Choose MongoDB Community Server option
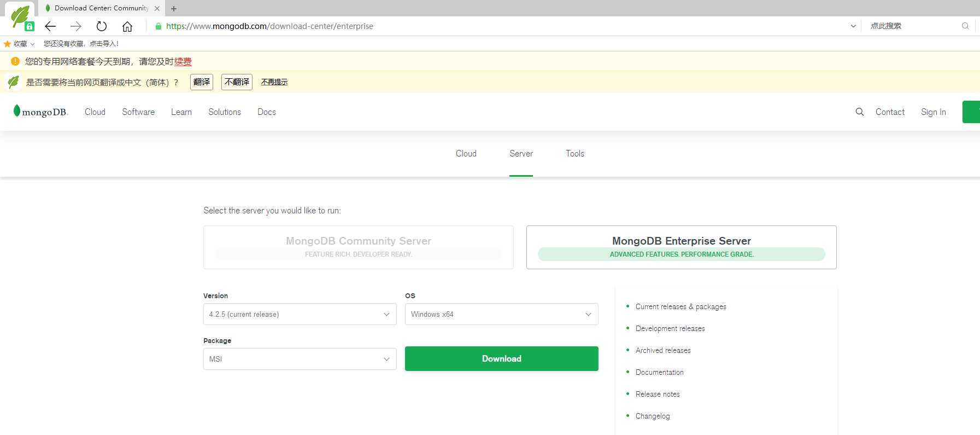 click(x=359, y=247)
